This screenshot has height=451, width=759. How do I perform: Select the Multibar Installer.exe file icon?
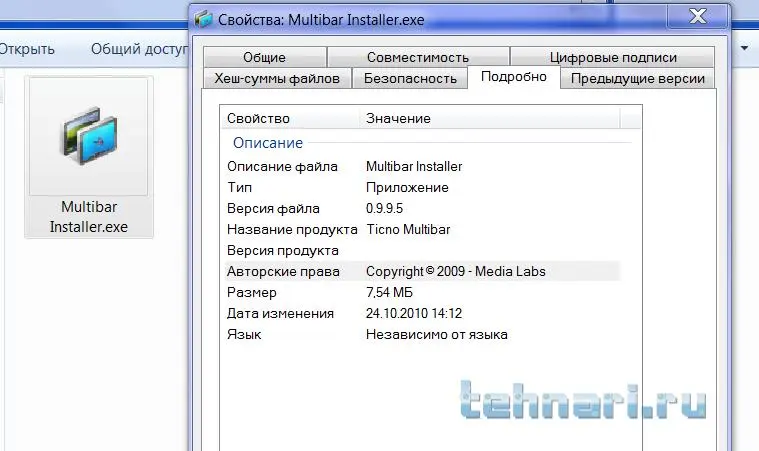tap(89, 136)
